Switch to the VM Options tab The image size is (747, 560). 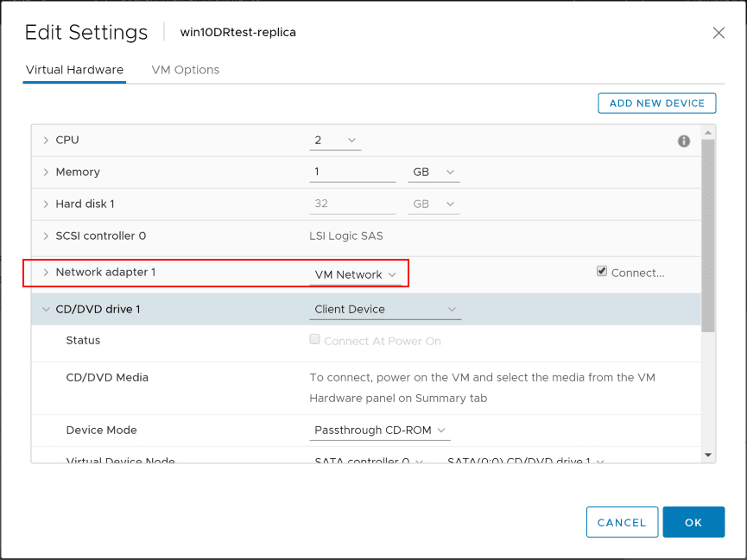click(185, 70)
